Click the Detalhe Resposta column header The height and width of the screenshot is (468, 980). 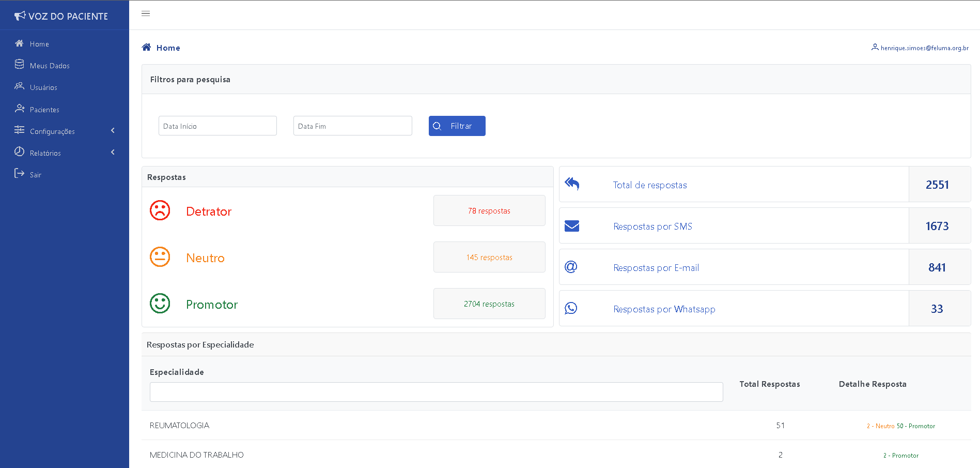[x=873, y=384]
